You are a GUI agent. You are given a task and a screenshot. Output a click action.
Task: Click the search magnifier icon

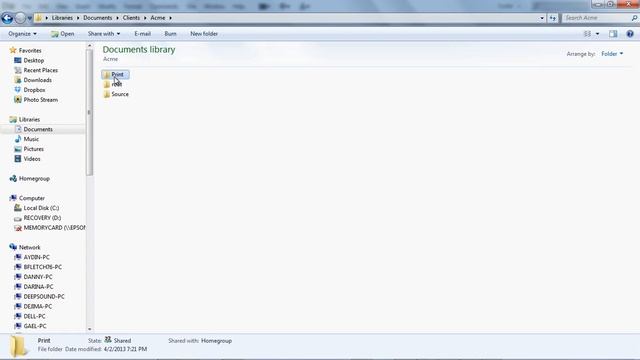pyautogui.click(x=634, y=18)
